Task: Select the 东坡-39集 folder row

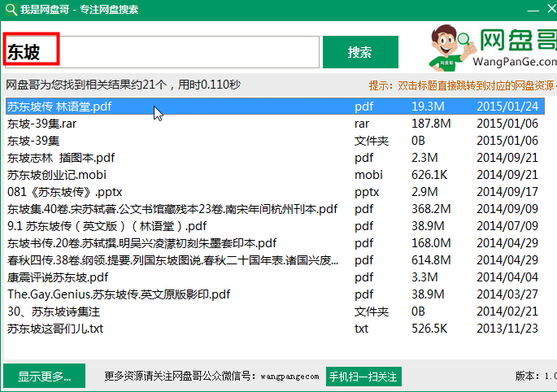Action: (x=275, y=141)
